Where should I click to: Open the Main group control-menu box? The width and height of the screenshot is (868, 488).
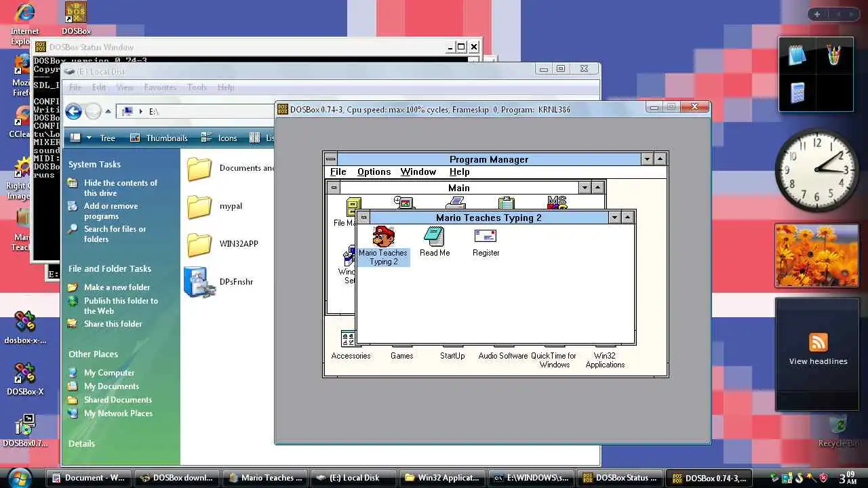(x=333, y=187)
